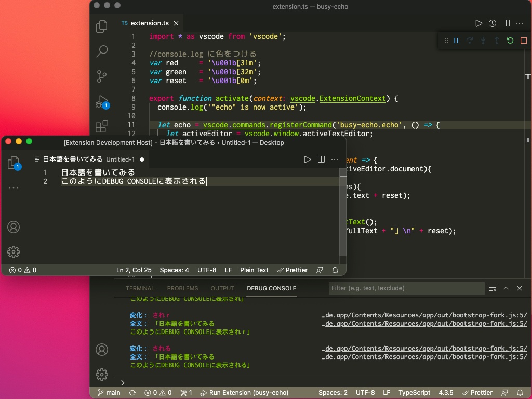Click main branch in status bar
The image size is (532, 399).
coord(109,393)
